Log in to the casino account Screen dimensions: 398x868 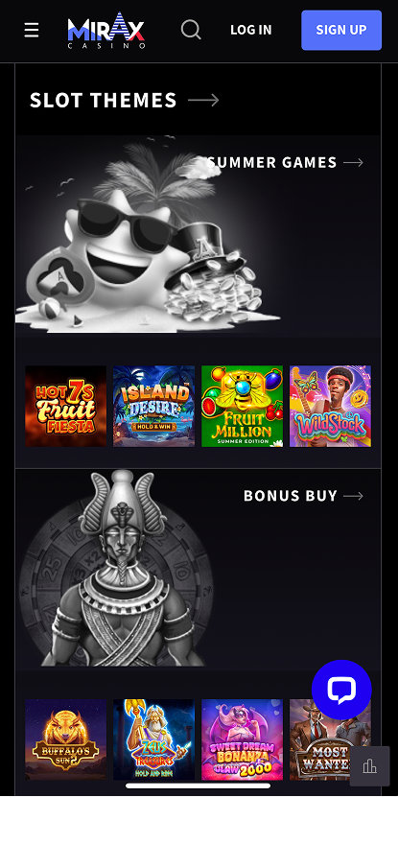[x=250, y=30]
